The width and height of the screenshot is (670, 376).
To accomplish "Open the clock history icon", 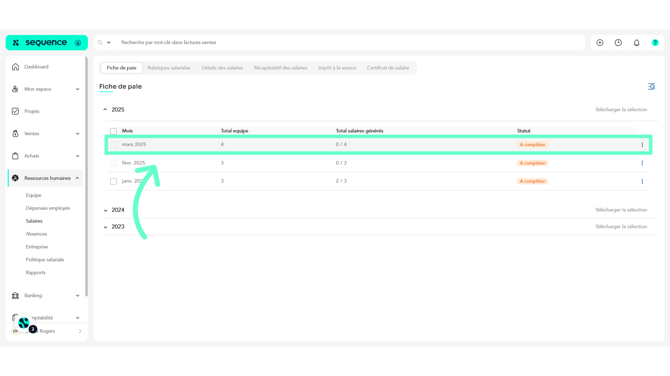I will coord(618,43).
